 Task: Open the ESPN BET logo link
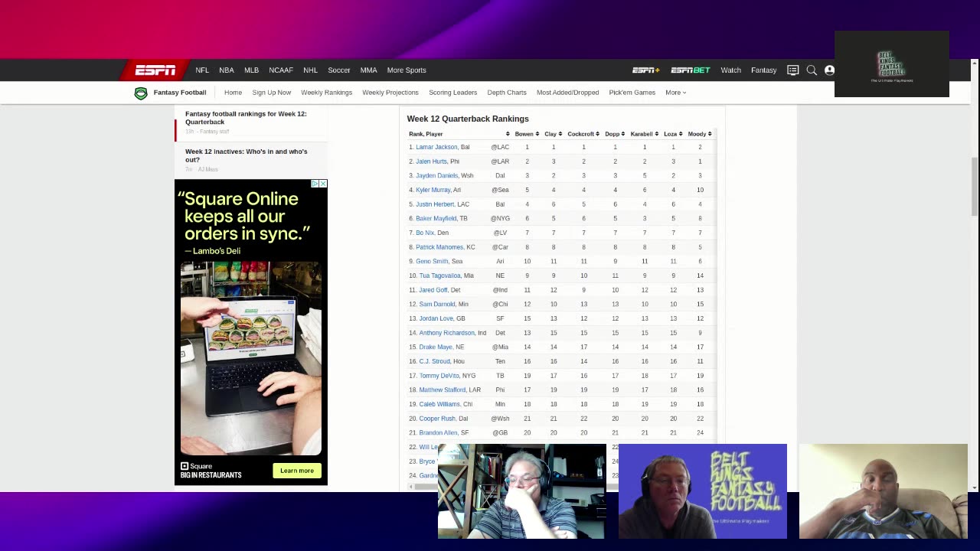691,70
